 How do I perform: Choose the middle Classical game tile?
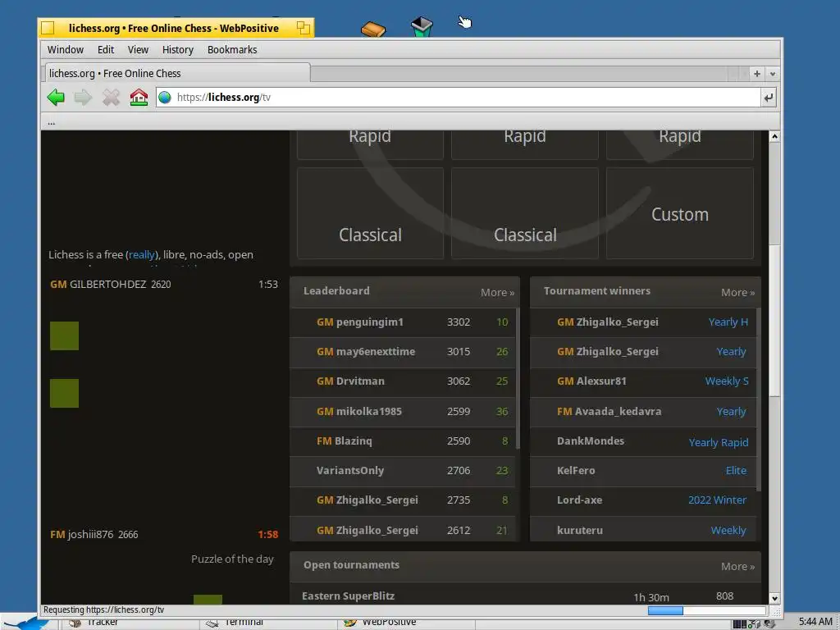coord(525,213)
